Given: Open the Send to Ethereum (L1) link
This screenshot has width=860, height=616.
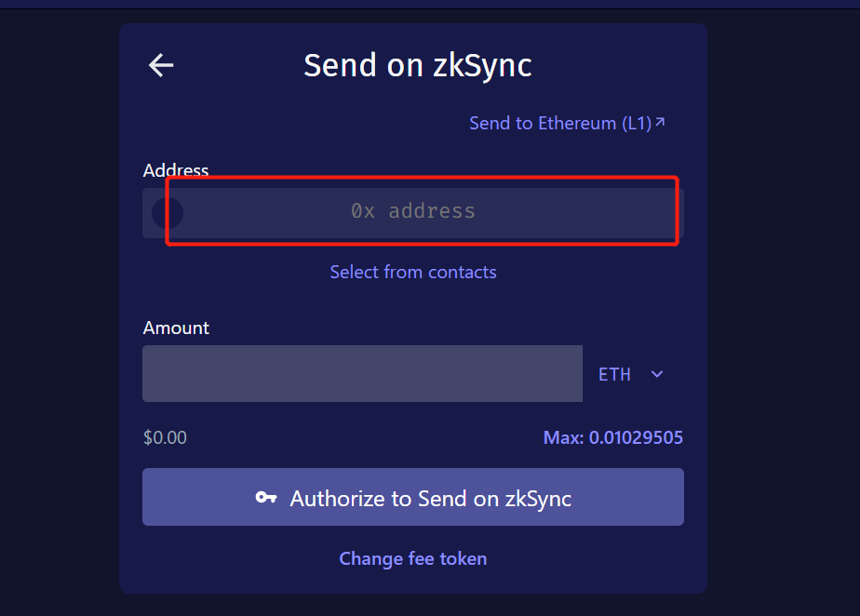Looking at the screenshot, I should [567, 123].
